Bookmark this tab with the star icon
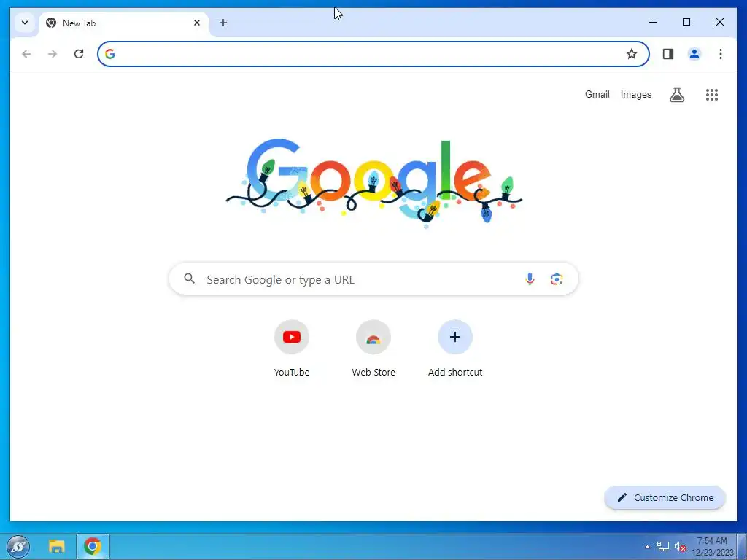Image resolution: width=747 pixels, height=560 pixels. [631, 54]
